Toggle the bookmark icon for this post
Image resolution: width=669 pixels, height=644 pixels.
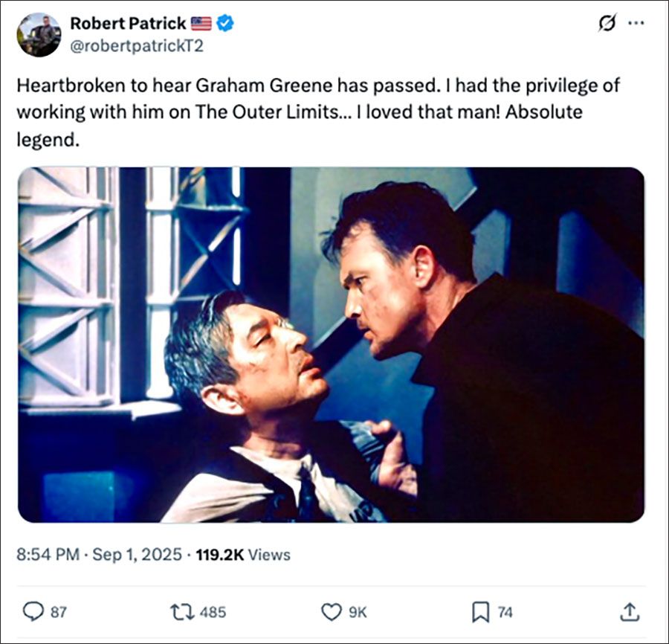click(x=480, y=611)
